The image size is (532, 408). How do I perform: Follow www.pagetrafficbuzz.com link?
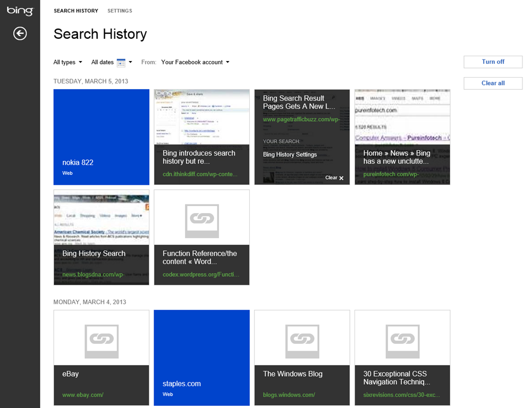tap(301, 120)
